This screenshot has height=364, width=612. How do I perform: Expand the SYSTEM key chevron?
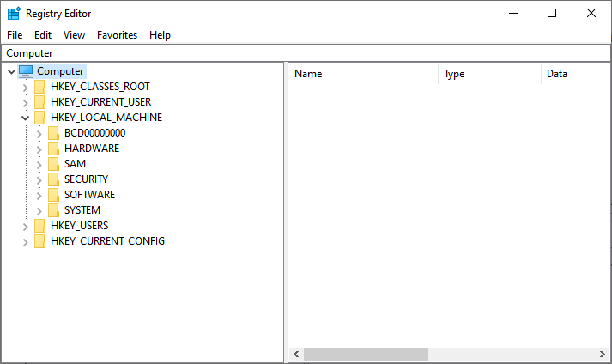39,210
